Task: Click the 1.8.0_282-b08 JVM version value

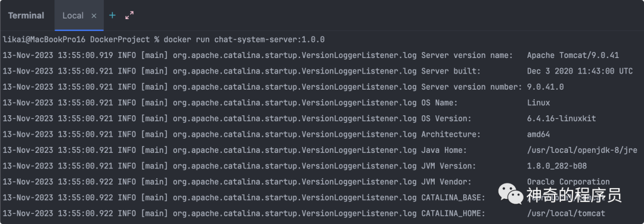Action: pyautogui.click(x=557, y=166)
